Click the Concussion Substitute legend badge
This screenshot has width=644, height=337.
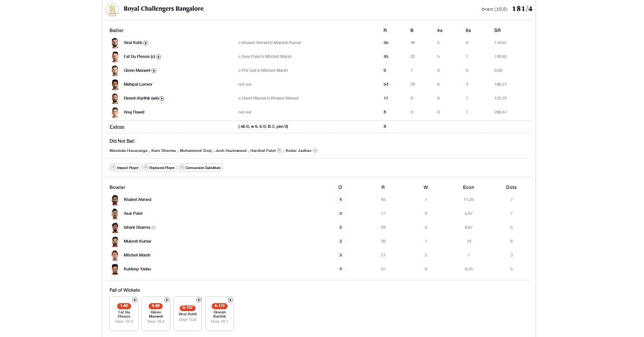coord(200,168)
